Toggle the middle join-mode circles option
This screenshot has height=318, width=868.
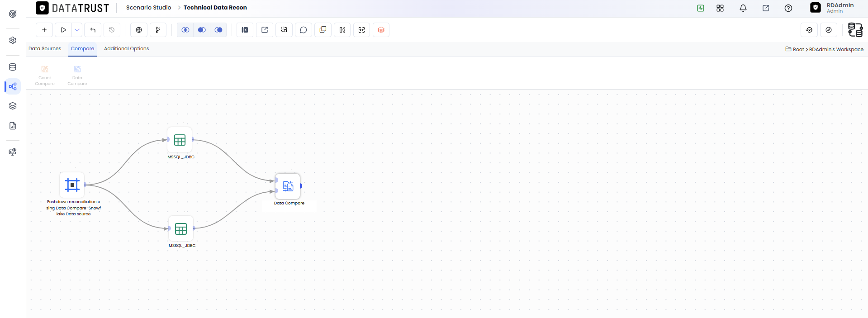click(202, 30)
